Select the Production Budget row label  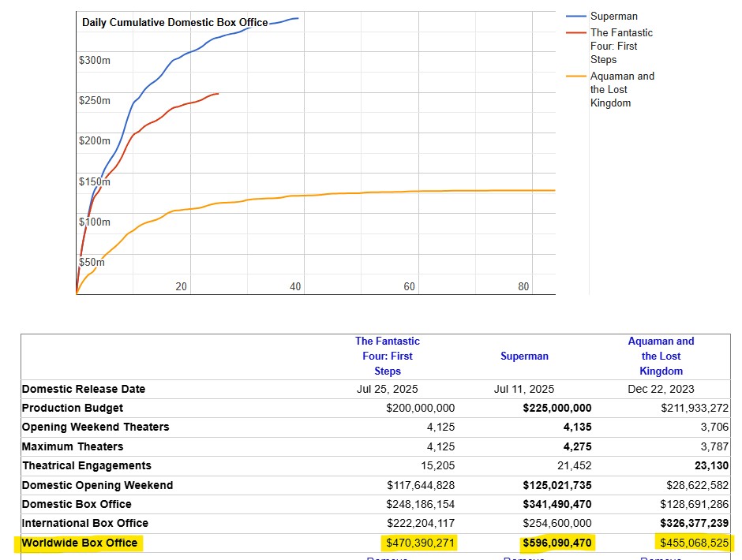[73, 408]
